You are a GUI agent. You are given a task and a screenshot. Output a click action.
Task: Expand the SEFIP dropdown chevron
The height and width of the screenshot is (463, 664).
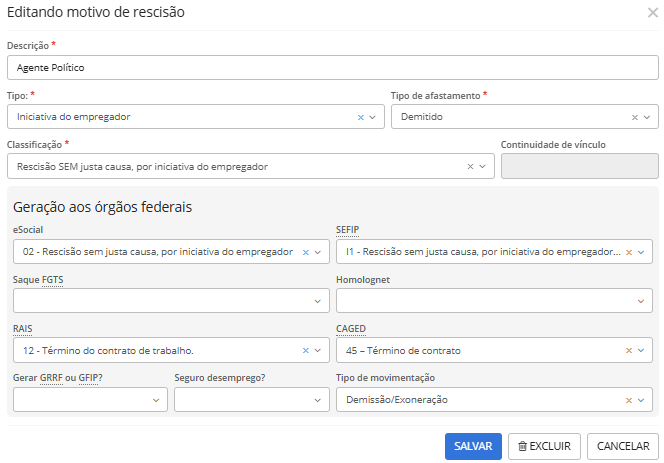pos(641,252)
